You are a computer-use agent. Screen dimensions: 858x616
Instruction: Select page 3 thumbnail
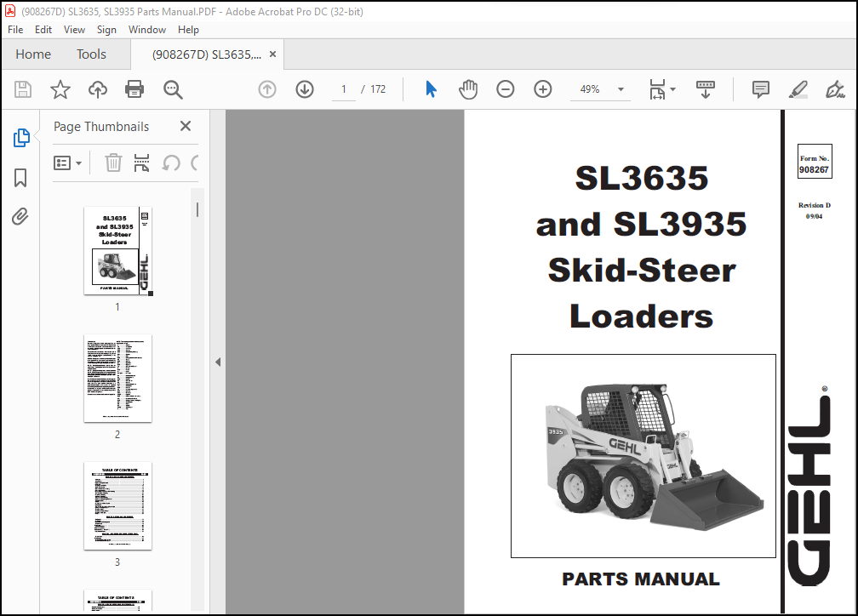click(x=117, y=506)
